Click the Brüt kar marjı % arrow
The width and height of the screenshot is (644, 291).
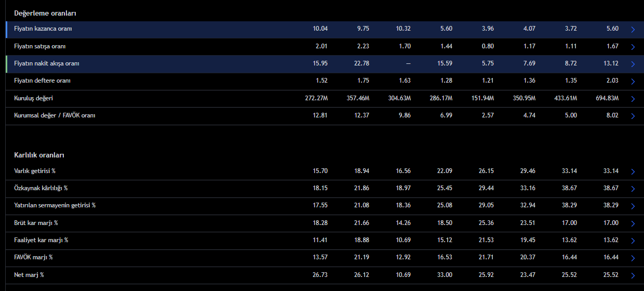633,223
